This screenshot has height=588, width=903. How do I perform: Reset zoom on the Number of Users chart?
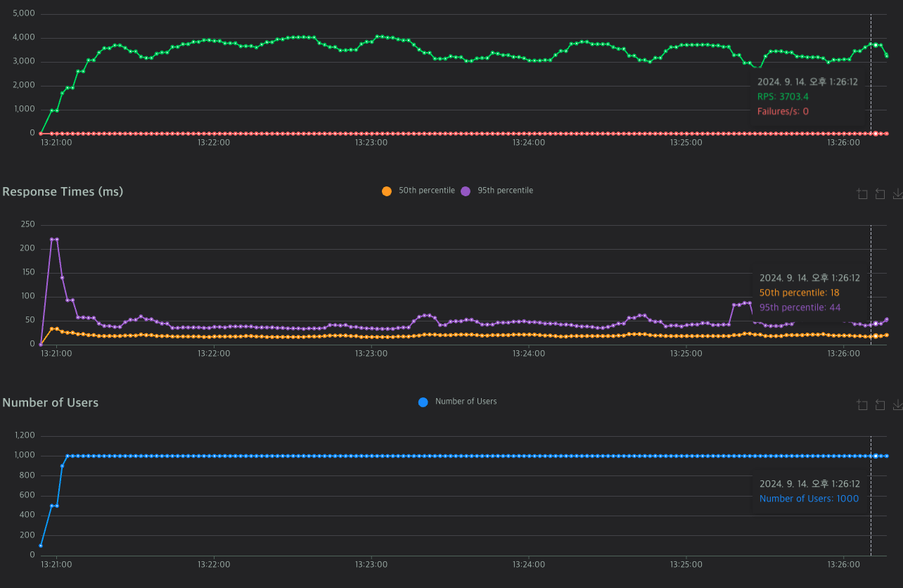point(880,404)
